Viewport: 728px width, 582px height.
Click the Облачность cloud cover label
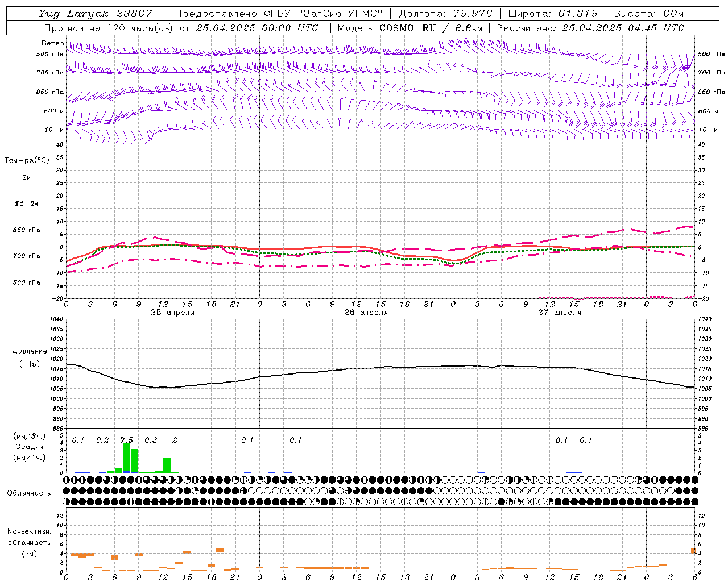29,493
